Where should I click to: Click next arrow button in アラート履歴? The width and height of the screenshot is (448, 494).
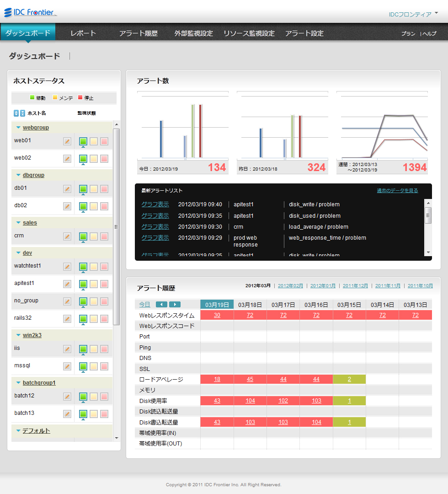coord(175,305)
